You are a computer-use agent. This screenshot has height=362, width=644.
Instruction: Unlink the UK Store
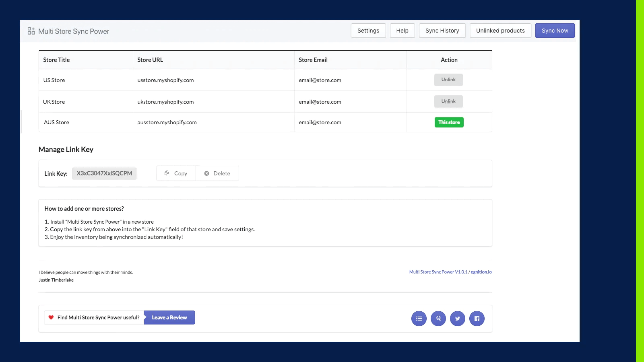[448, 101]
